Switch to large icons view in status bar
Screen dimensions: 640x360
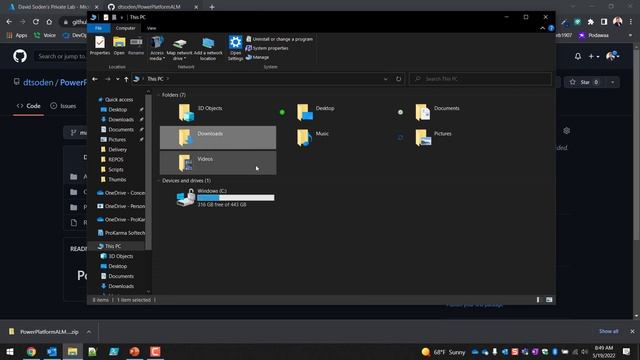click(x=549, y=300)
